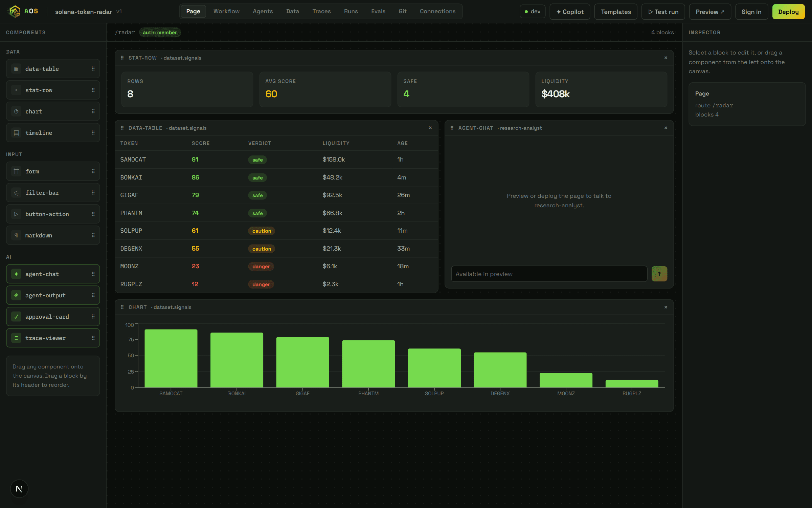Click the approval-card checkmark icon
Screen dimensions: 812x508
point(16,317)
